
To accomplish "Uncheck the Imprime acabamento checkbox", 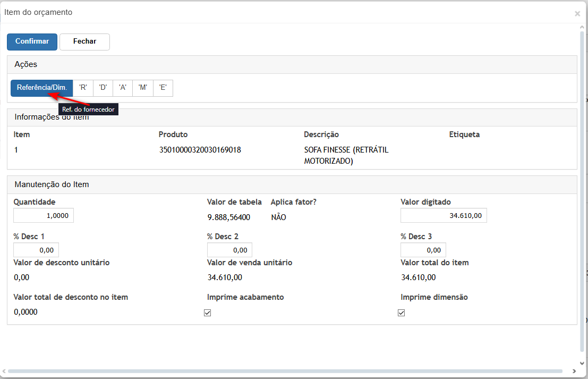I will [208, 313].
